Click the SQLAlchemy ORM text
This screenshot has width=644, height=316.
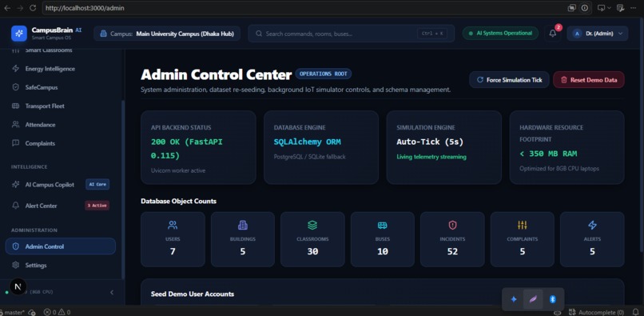pos(307,142)
